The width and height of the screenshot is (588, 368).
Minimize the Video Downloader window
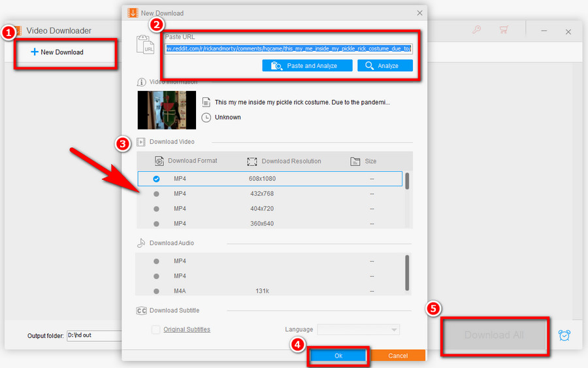pyautogui.click(x=544, y=31)
